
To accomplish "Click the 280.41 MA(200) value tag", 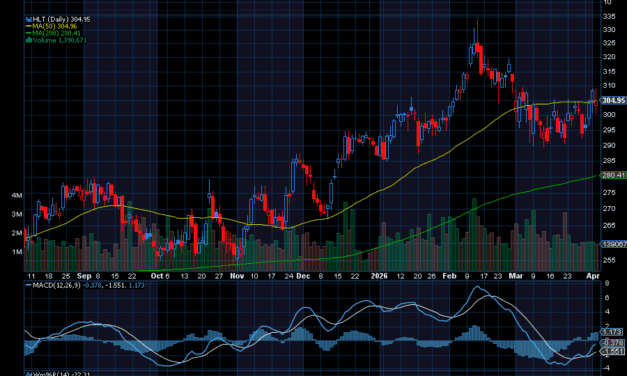I will click(613, 175).
